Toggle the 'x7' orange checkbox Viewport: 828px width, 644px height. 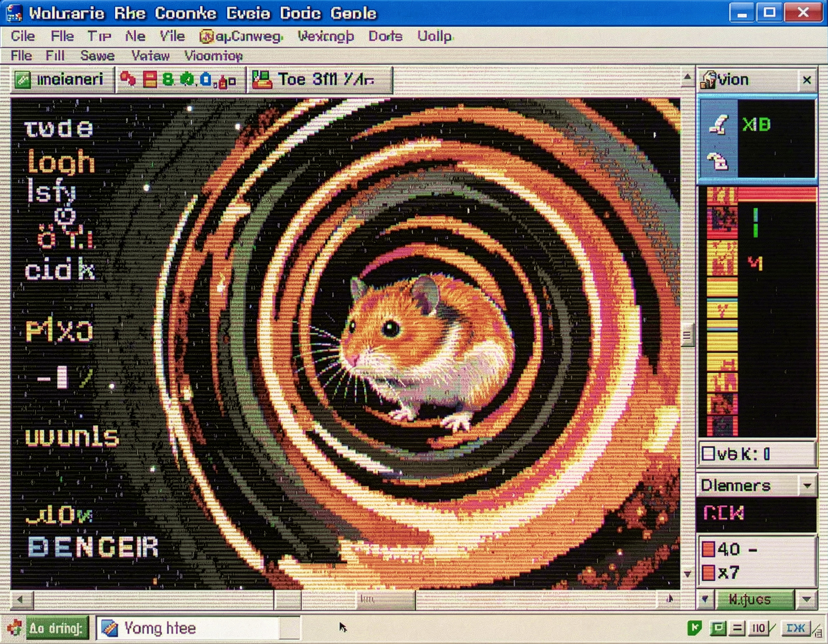point(708,573)
